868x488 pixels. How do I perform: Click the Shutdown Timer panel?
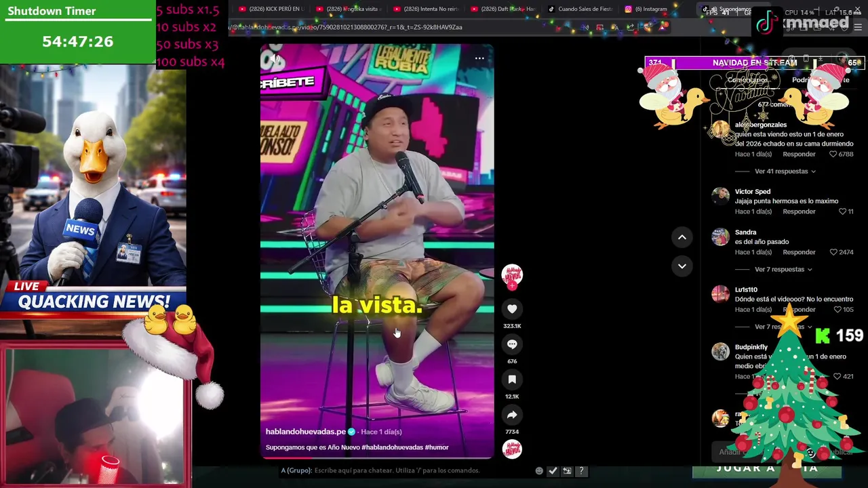(x=77, y=32)
